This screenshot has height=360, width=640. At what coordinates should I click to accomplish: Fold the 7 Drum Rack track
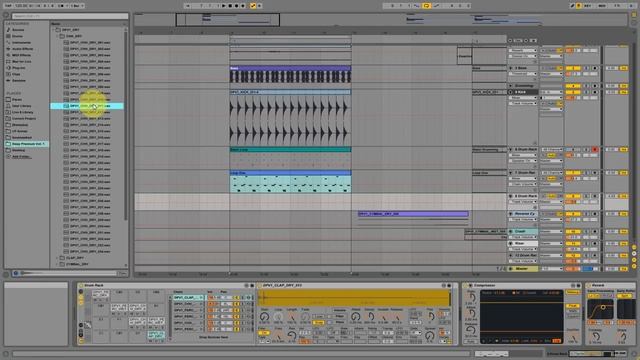[511, 173]
